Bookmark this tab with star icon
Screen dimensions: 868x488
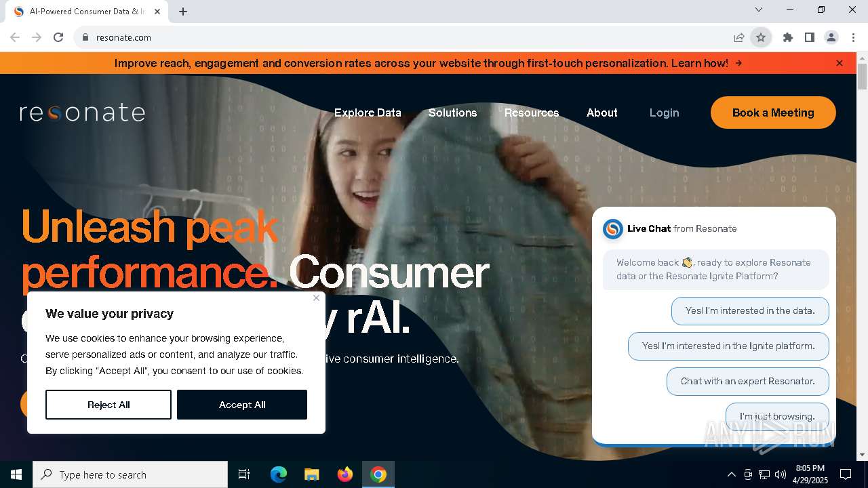pyautogui.click(x=761, y=37)
